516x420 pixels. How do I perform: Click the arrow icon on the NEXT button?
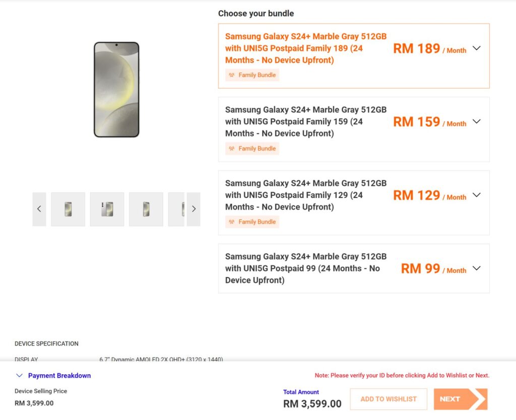(479, 399)
